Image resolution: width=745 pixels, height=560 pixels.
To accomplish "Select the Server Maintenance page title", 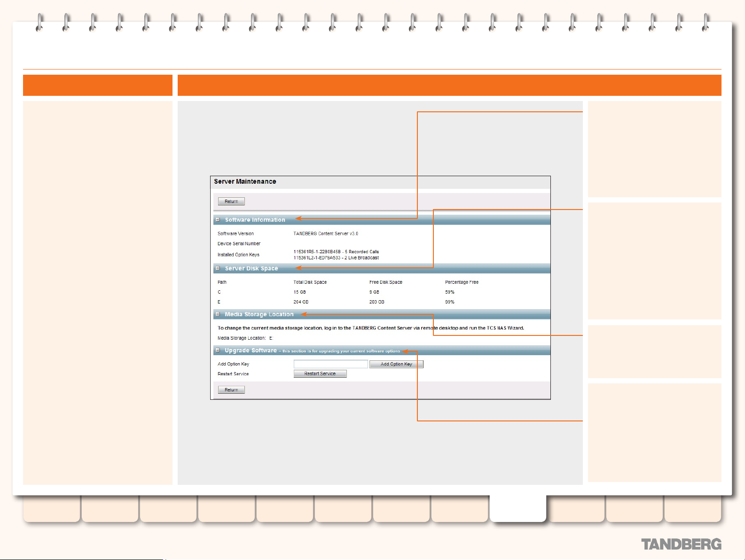I will click(245, 181).
